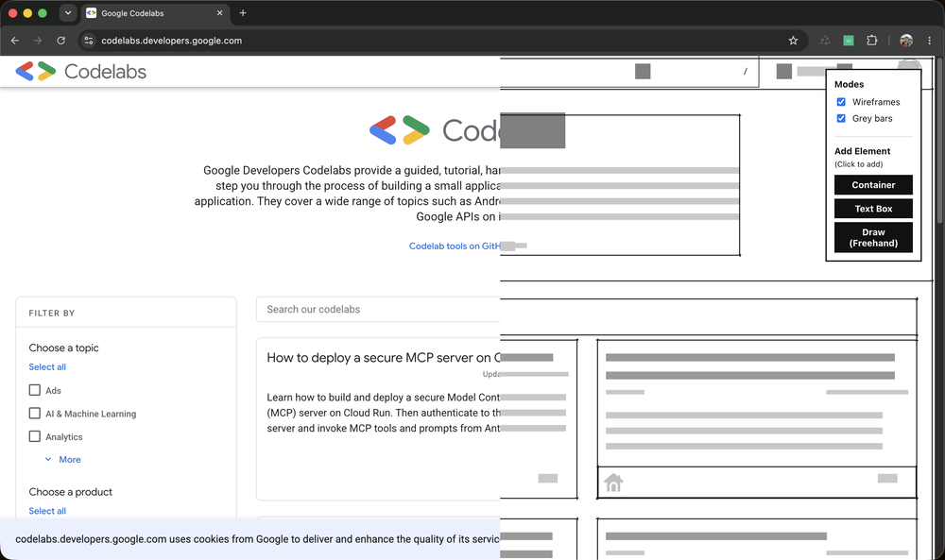Click the FILTER BY heading
Screen dimensions: 945x560
(x=52, y=314)
